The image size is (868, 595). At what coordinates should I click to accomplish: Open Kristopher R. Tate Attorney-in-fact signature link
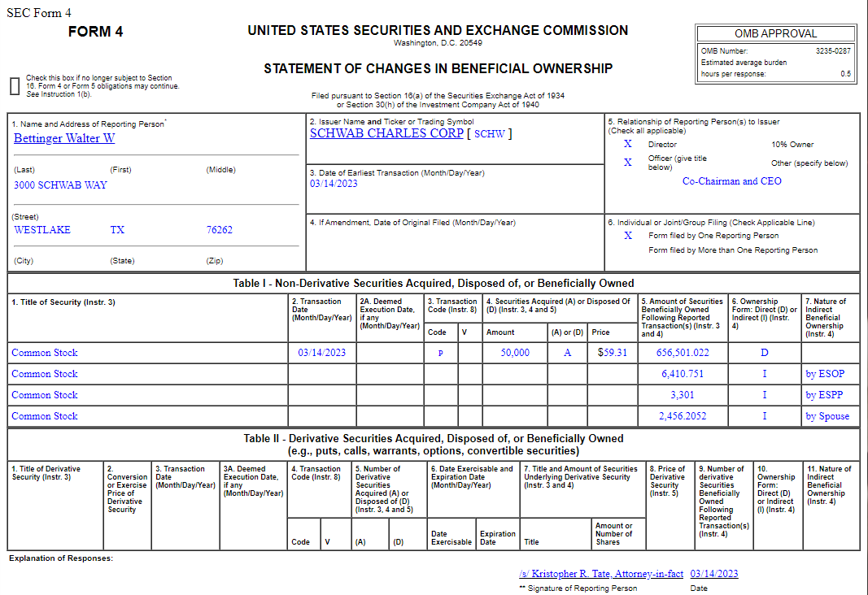tap(601, 574)
